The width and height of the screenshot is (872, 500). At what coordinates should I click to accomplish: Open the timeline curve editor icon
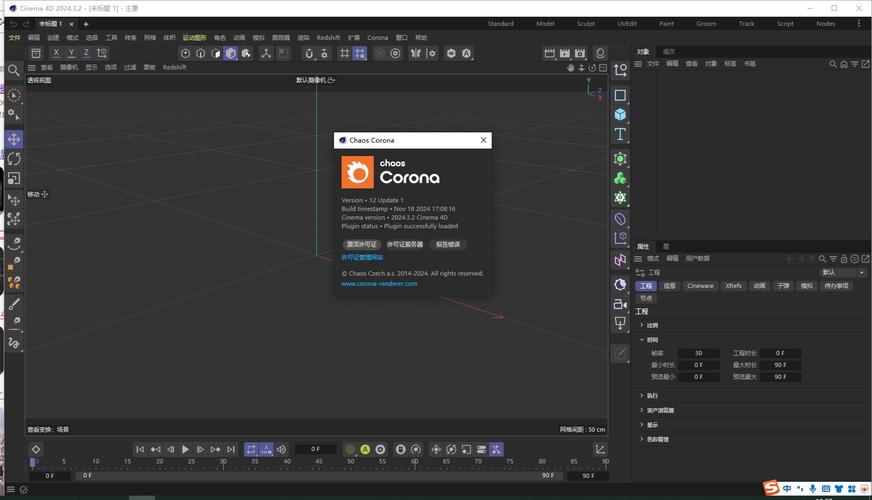click(x=600, y=449)
